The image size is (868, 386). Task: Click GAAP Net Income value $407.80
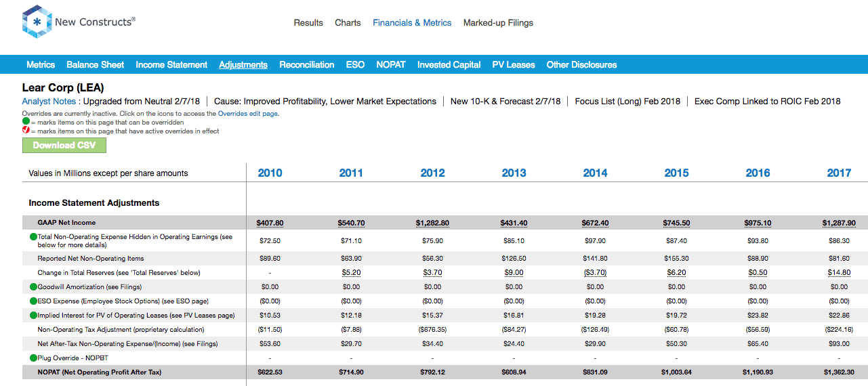tap(270, 223)
